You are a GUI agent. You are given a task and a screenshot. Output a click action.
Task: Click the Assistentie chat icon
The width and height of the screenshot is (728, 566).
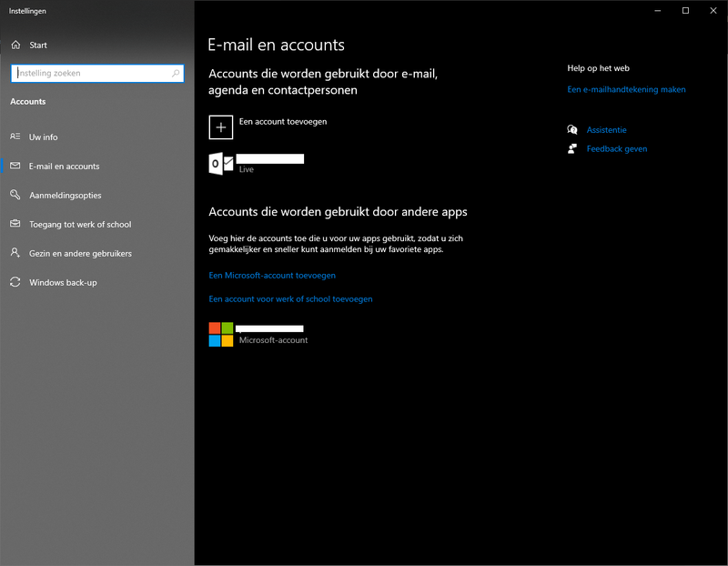[572, 130]
